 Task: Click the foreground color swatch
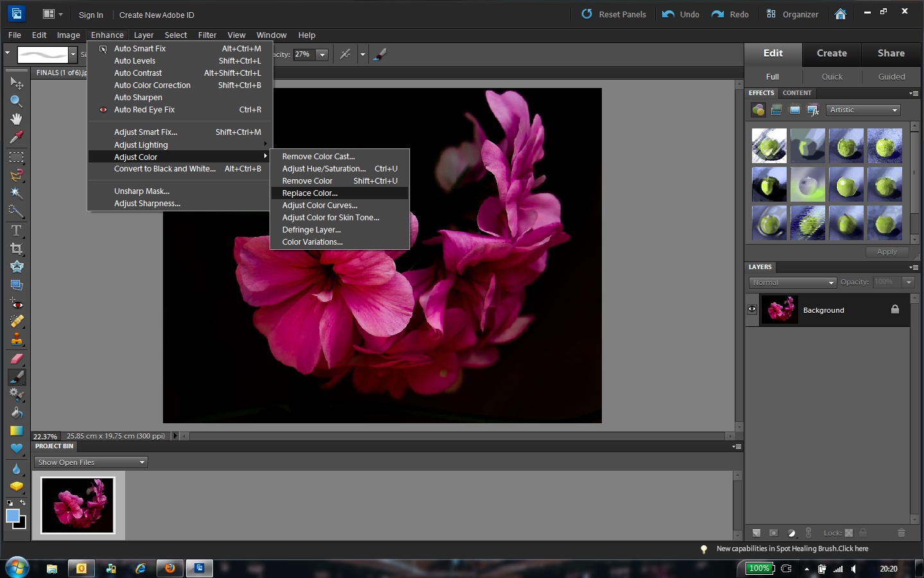[12, 516]
